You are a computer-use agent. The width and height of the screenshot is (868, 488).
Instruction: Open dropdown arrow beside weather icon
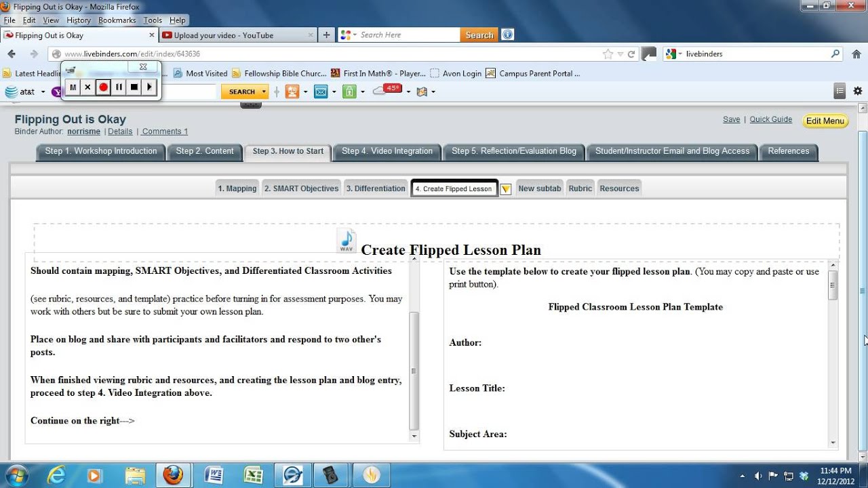point(408,92)
